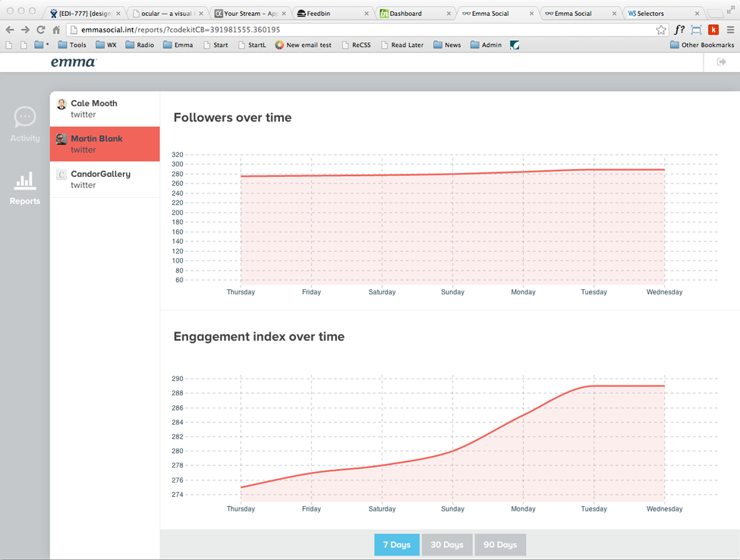Open the Other Bookmarks folder
740x560 pixels.
tap(702, 45)
